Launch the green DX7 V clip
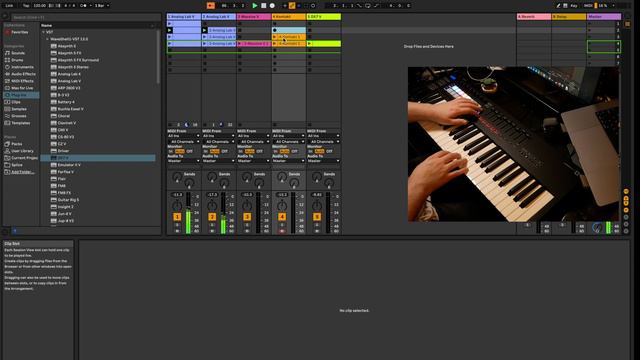 pyautogui.click(x=310, y=44)
